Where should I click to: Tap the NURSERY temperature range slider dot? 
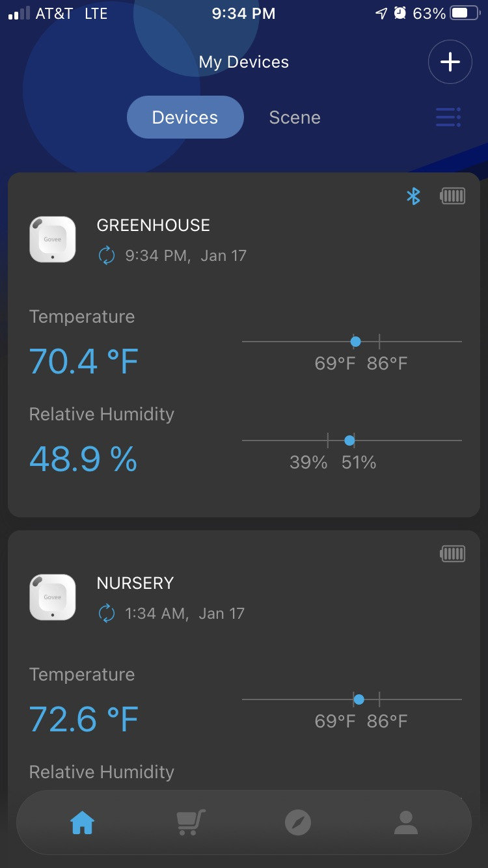(359, 699)
